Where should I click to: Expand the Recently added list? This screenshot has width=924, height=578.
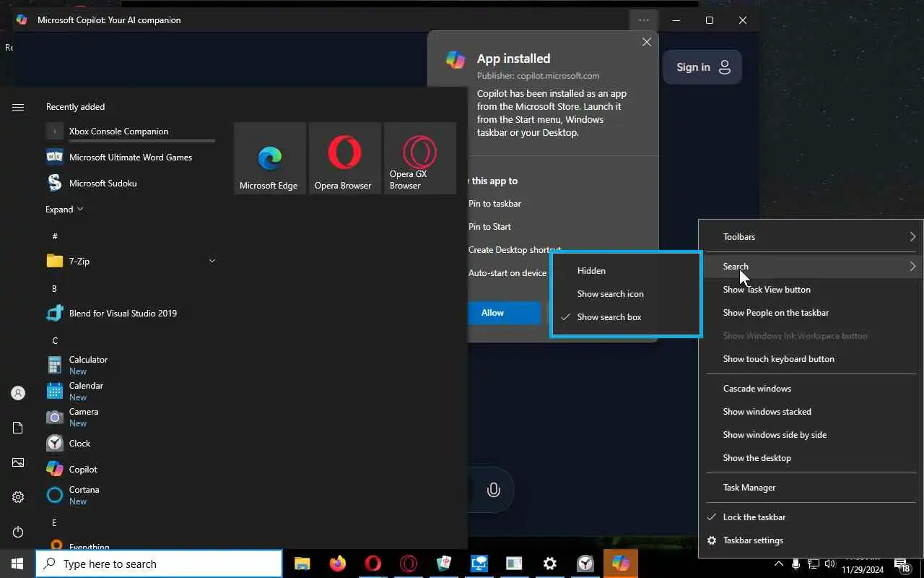(64, 209)
